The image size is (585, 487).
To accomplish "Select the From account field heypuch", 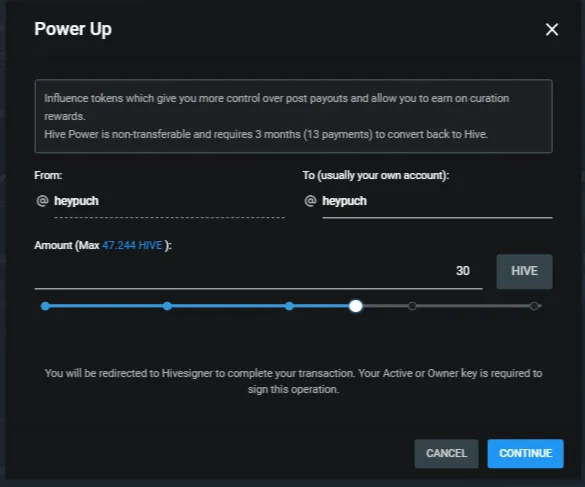I will coord(169,202).
